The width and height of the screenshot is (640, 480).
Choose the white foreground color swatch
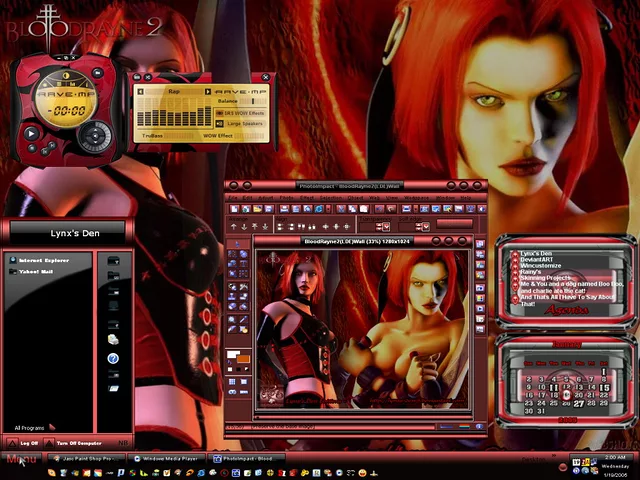click(x=233, y=354)
